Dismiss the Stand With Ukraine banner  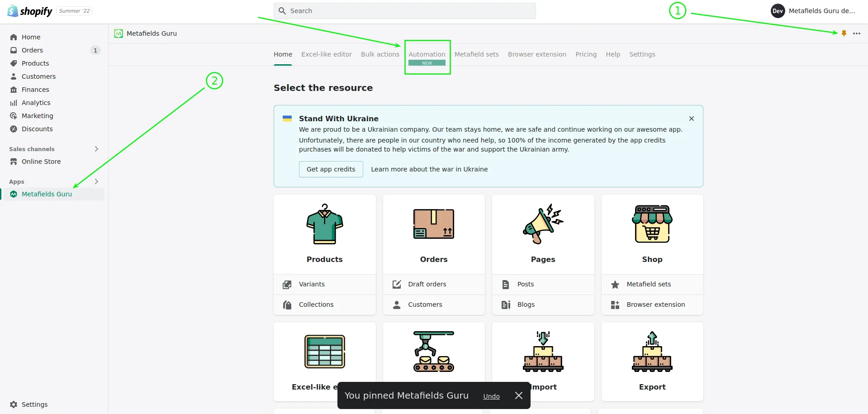pyautogui.click(x=692, y=119)
